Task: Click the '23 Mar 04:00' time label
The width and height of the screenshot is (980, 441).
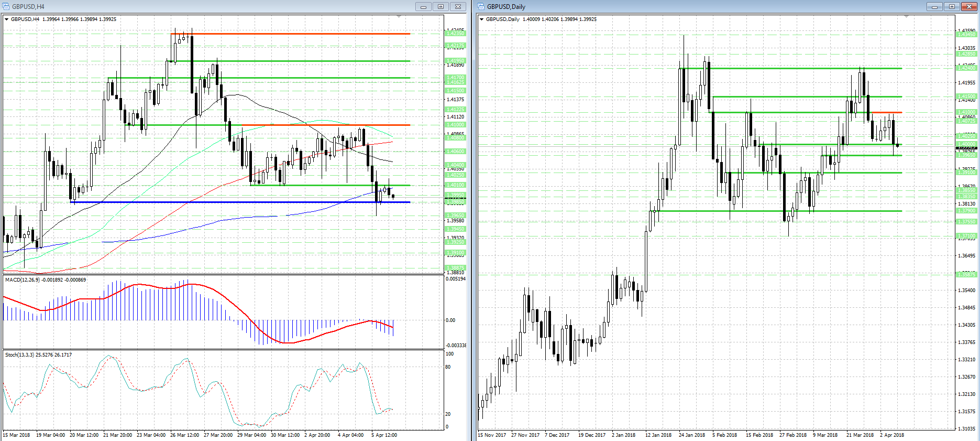Action: (x=151, y=435)
